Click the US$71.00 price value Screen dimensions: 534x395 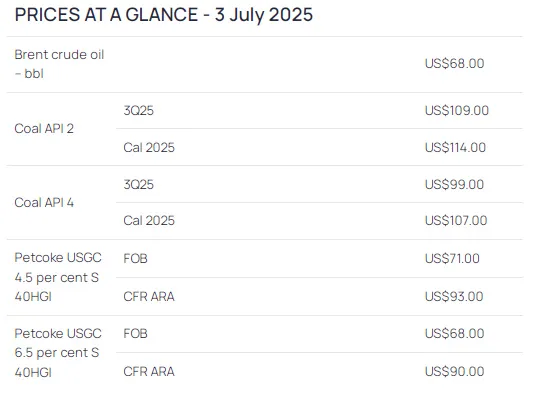pos(452,259)
